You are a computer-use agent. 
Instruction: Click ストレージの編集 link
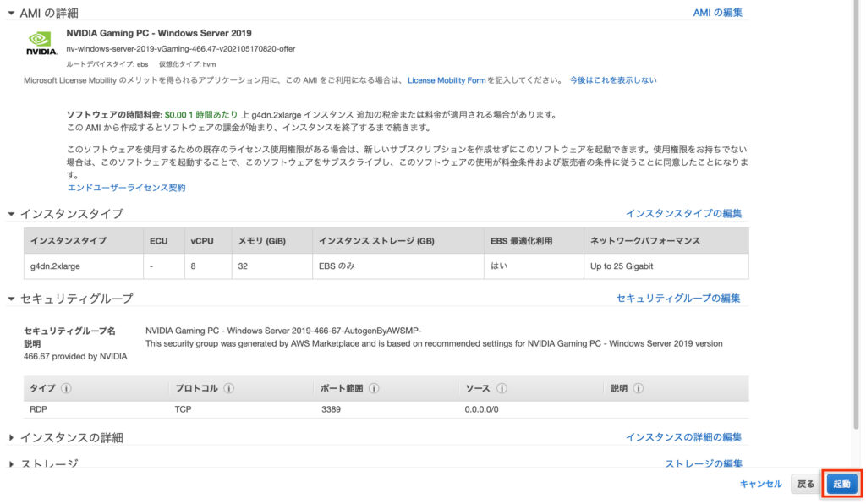(x=704, y=463)
